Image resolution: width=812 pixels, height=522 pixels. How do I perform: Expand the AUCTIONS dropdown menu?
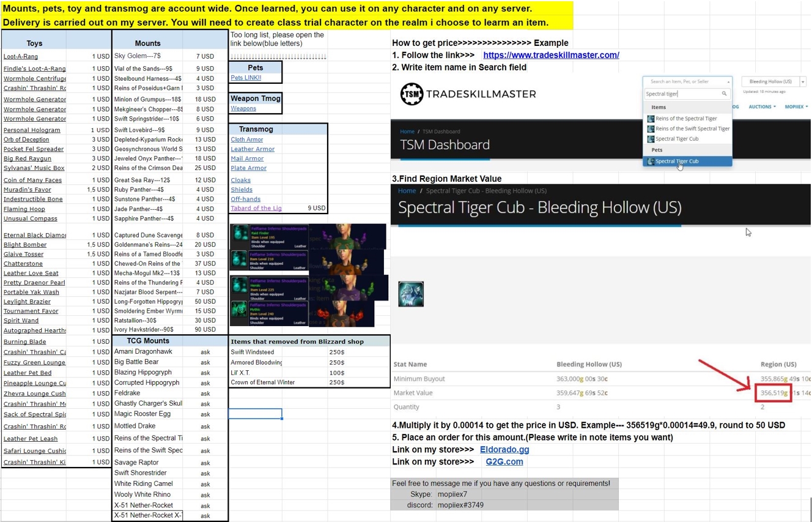(762, 106)
